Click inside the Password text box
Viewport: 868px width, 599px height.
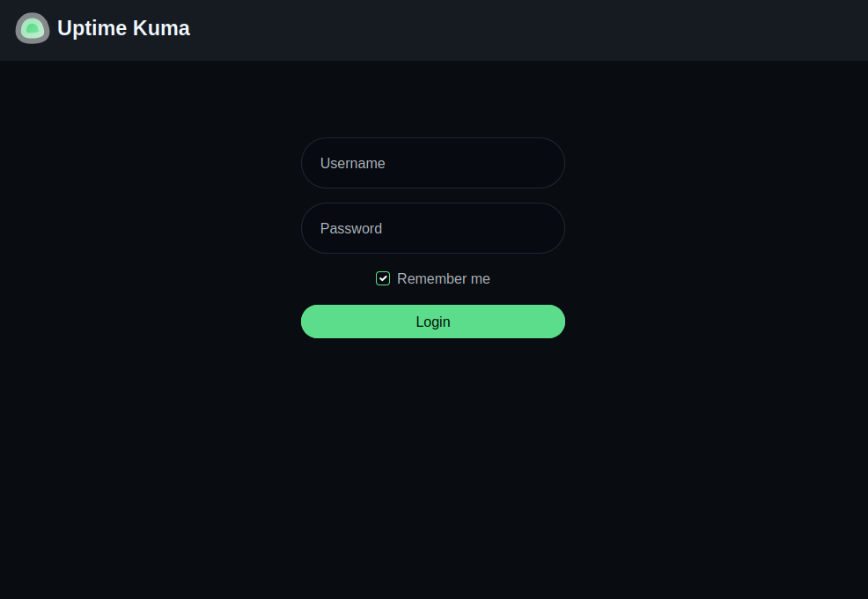click(432, 228)
